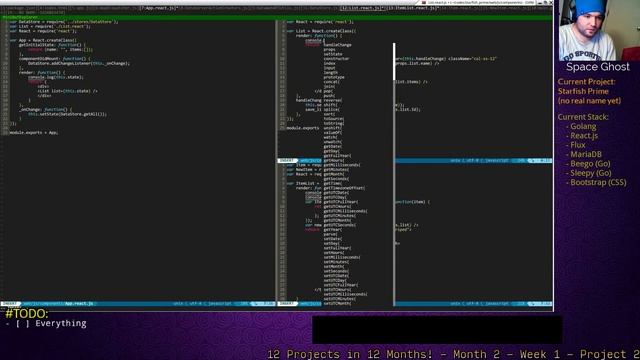The image size is (640, 360).
Task: Choose splice( in the completion list
Action: pyautogui.click(x=331, y=109)
